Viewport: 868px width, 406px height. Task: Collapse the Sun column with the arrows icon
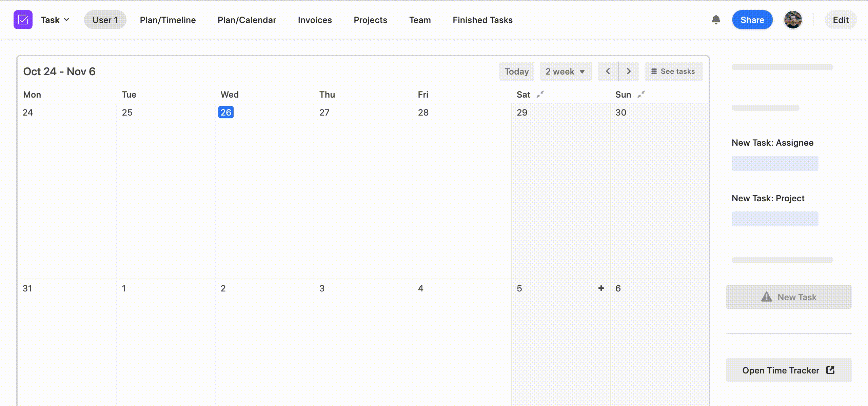coord(641,94)
